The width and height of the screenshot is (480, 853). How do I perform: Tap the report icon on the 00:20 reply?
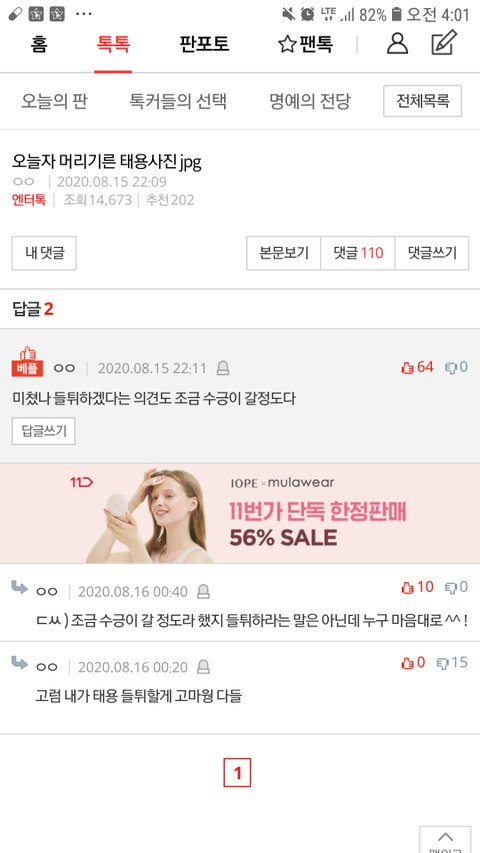[203, 667]
